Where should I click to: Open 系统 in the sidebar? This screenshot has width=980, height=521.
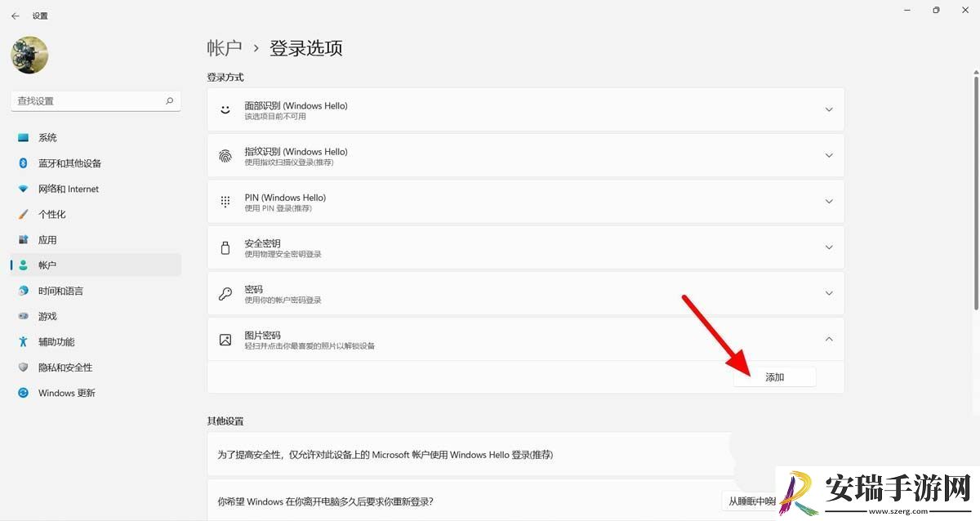tap(96, 137)
